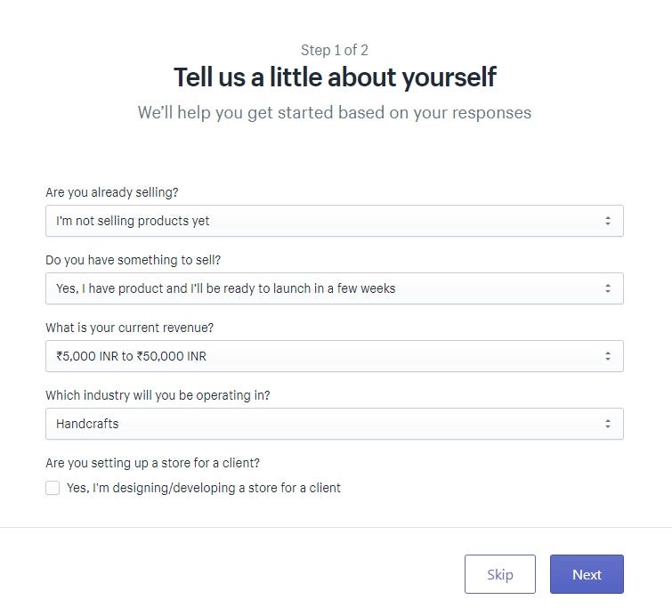This screenshot has width=672, height=616.
Task: Tick the store for a client checkbox
Action: [53, 488]
